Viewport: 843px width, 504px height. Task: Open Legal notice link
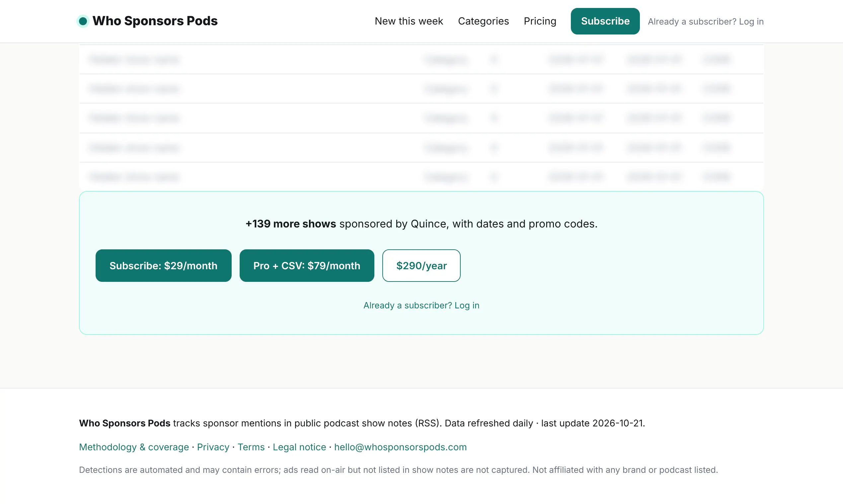click(299, 447)
